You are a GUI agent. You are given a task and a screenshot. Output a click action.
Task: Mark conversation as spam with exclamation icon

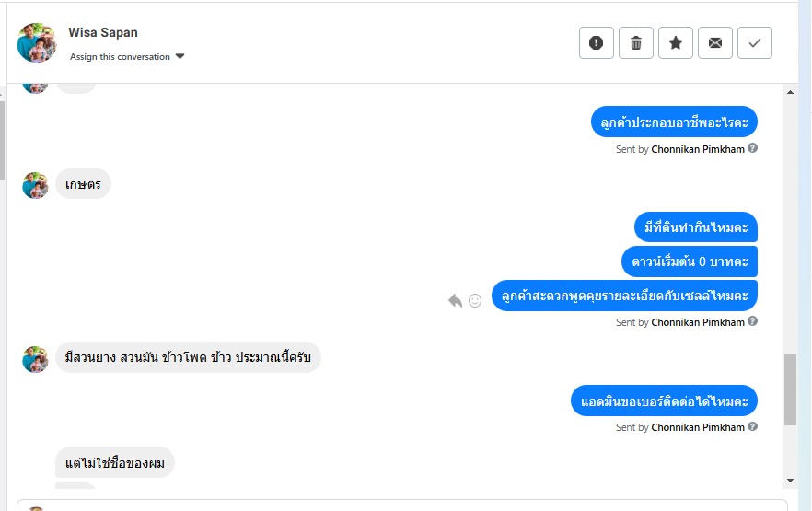[596, 43]
